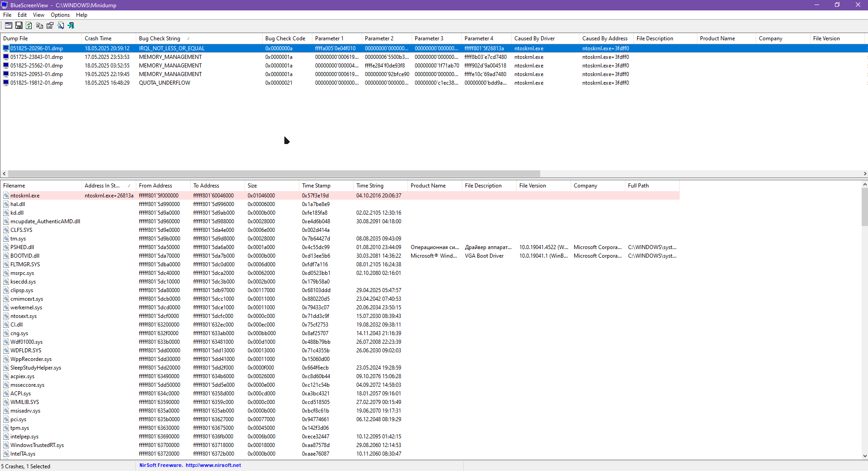The height and width of the screenshot is (471, 868).
Task: Click the tm.sys file icon
Action: (x=6, y=239)
